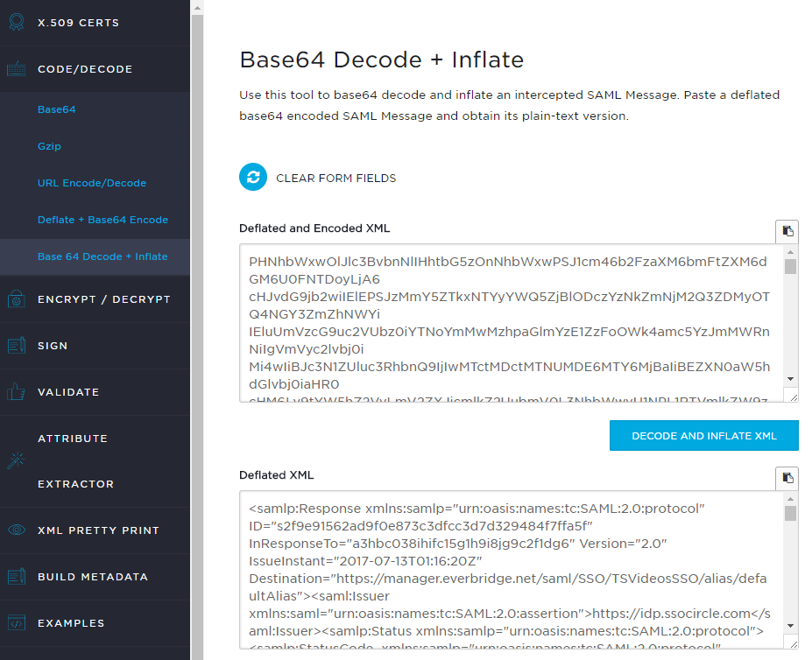Image resolution: width=812 pixels, height=660 pixels.
Task: Copy the Deflated XML output to clipboard
Action: [787, 478]
